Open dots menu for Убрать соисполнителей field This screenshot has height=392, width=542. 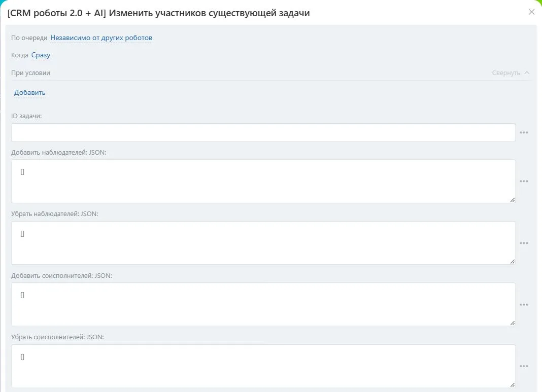point(524,366)
